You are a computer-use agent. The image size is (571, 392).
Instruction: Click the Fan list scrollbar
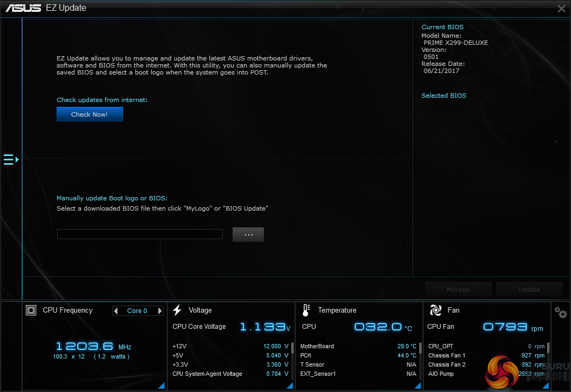point(548,348)
